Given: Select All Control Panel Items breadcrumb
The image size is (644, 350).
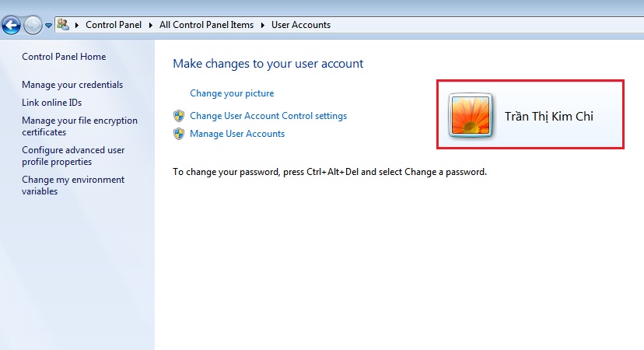Looking at the screenshot, I should pyautogui.click(x=207, y=25).
